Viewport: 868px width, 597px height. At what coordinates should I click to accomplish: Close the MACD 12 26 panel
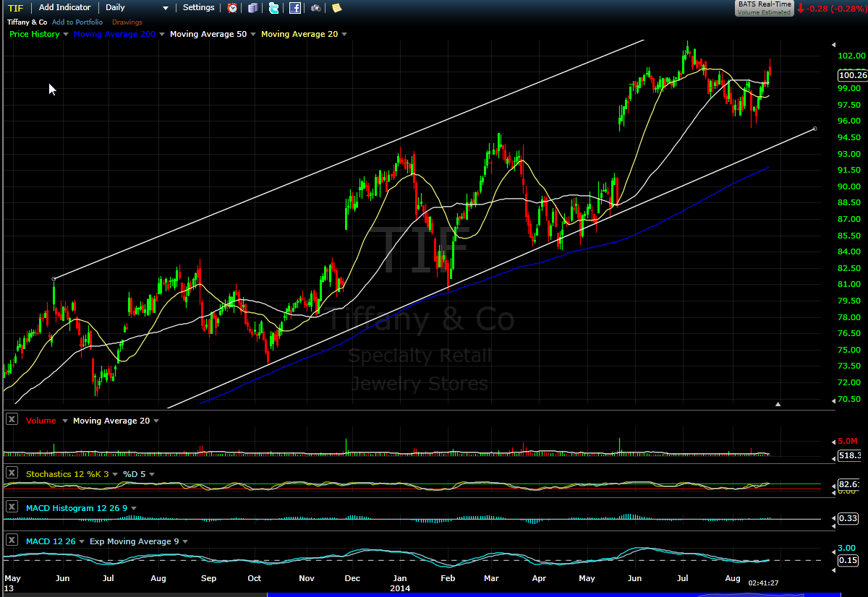click(x=12, y=541)
